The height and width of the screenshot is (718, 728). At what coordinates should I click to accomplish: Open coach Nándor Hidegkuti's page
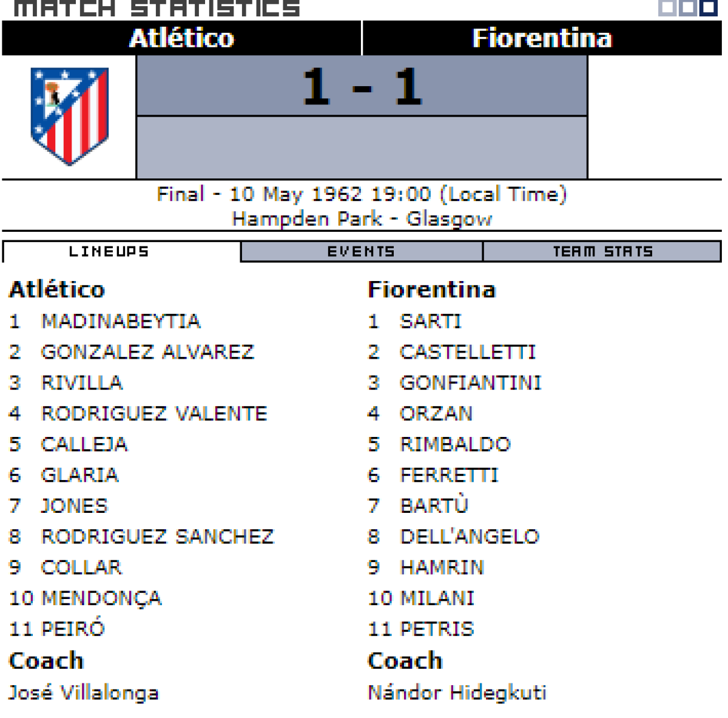457,693
